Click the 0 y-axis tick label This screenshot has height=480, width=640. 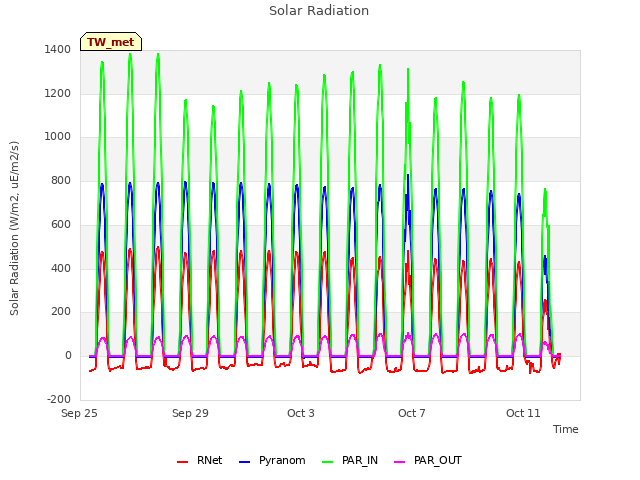pos(68,356)
